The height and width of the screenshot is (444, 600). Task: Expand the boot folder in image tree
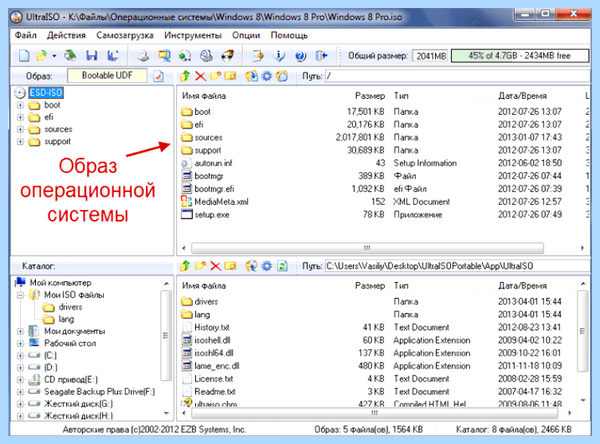click(20, 105)
